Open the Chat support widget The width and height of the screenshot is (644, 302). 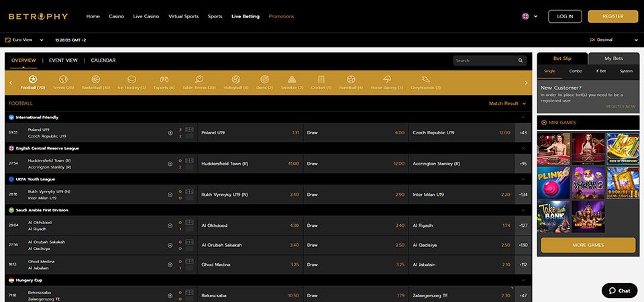619,291
